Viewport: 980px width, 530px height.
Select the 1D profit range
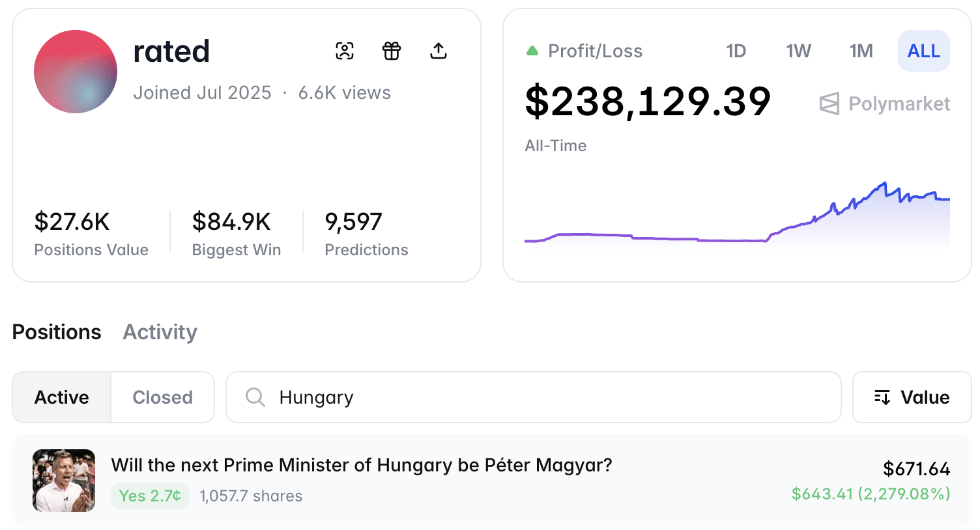pyautogui.click(x=736, y=51)
